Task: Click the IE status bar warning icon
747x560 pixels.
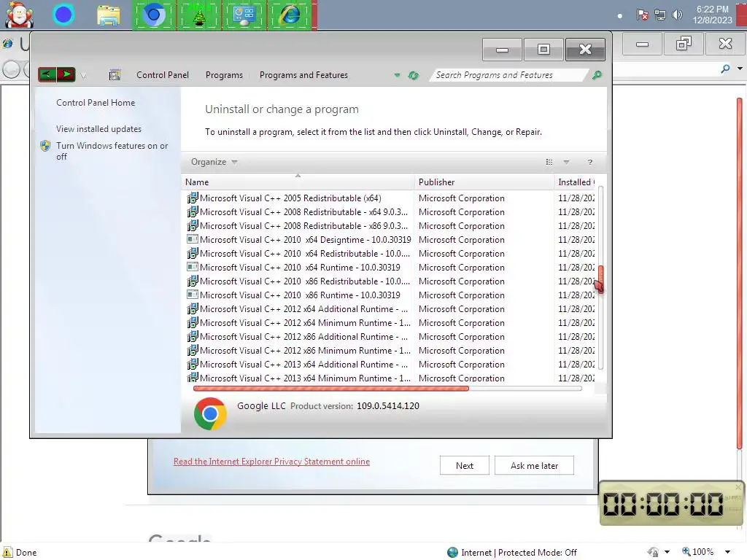Action: pyautogui.click(x=7, y=552)
